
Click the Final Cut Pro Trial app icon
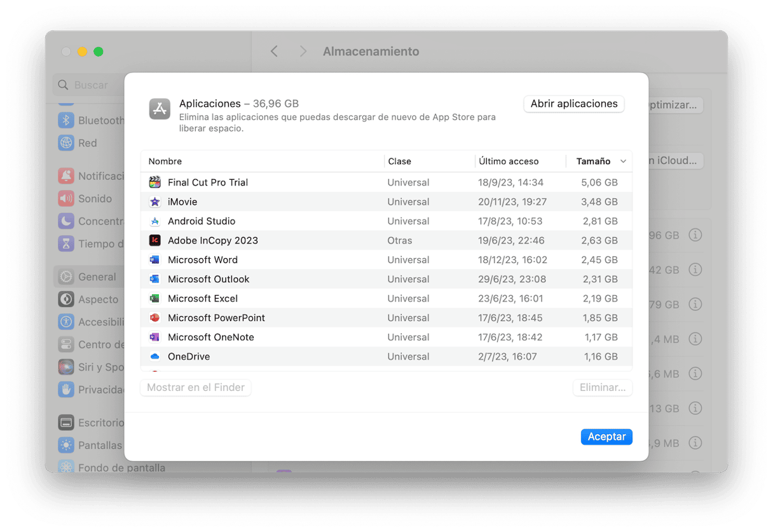click(x=154, y=182)
